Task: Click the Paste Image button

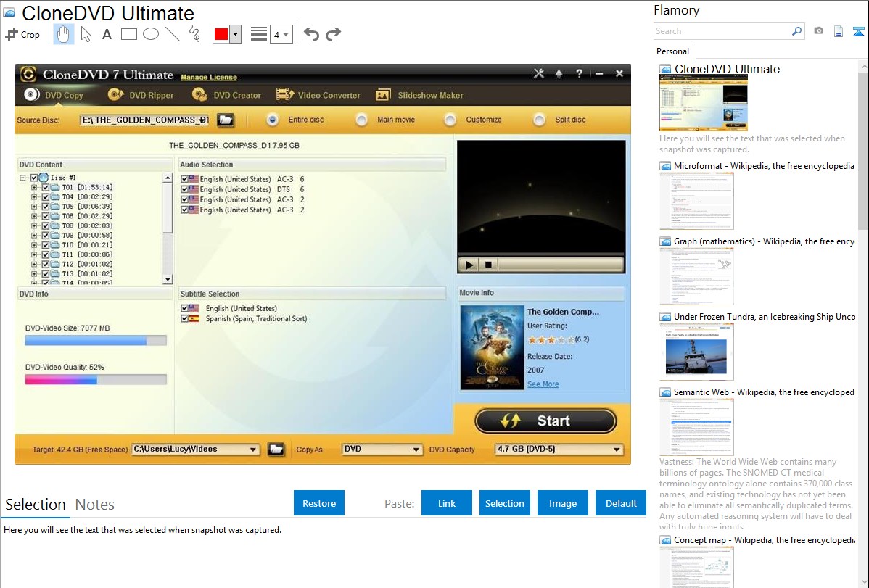Action: click(x=562, y=503)
